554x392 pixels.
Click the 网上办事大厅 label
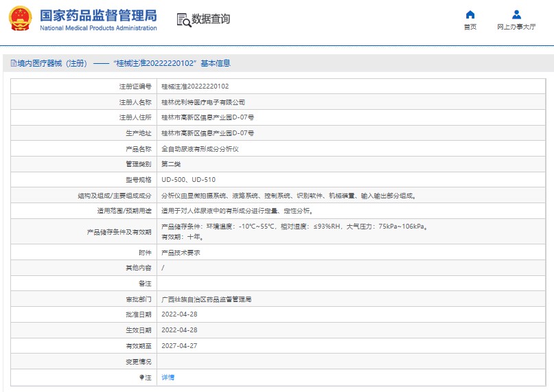[516, 27]
